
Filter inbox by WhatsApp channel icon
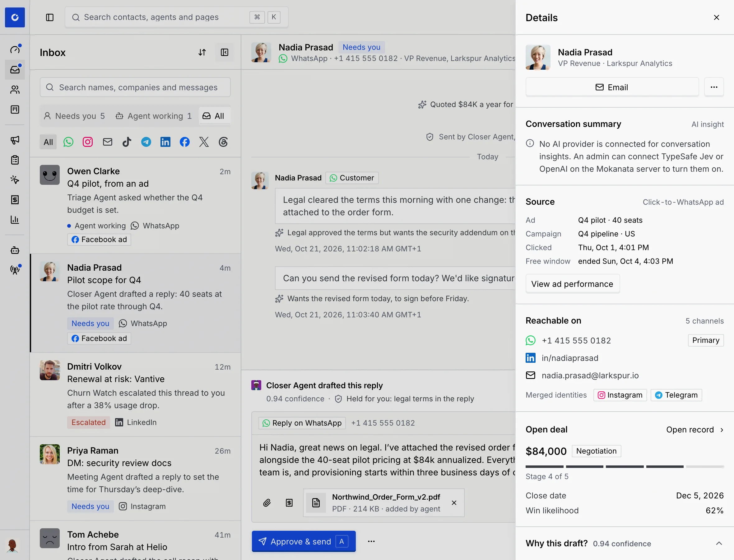[x=68, y=142]
